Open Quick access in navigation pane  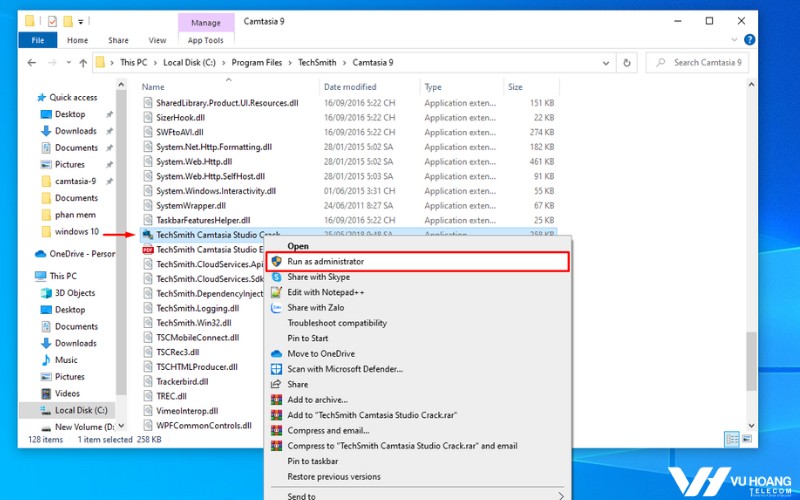click(73, 97)
